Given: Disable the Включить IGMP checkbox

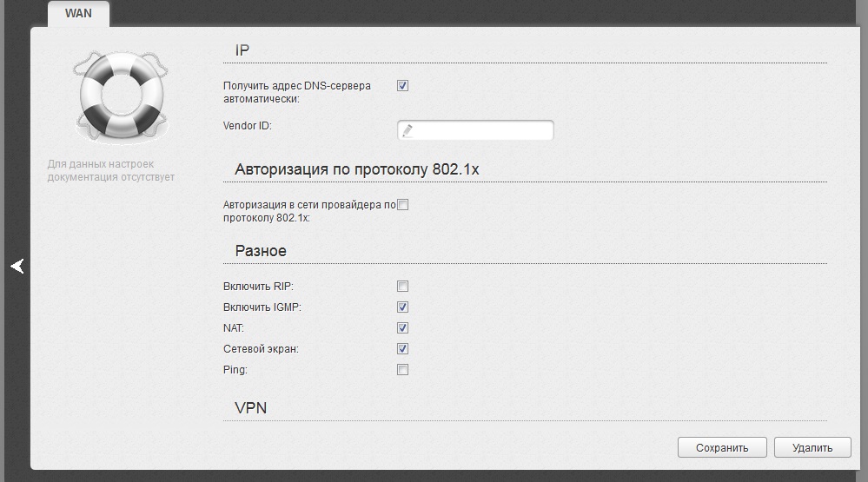Looking at the screenshot, I should [402, 307].
